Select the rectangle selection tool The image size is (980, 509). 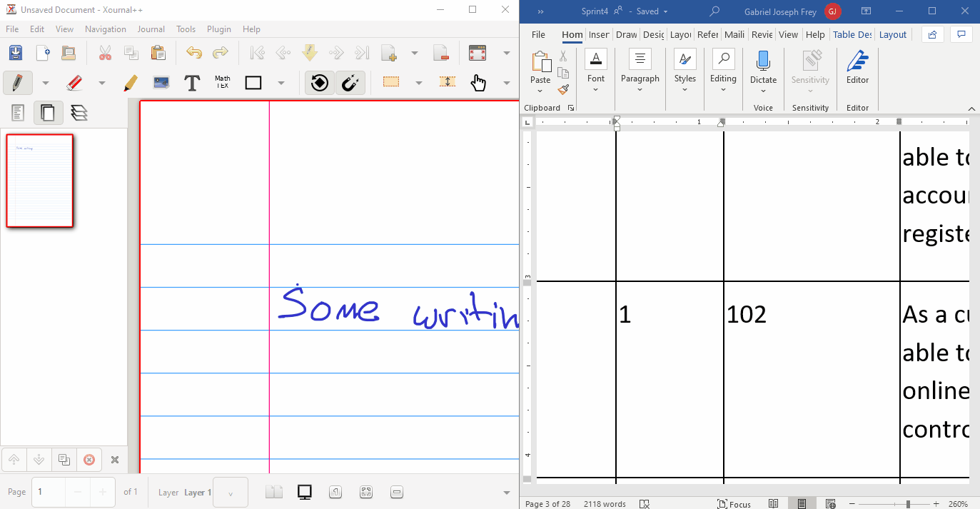click(390, 83)
